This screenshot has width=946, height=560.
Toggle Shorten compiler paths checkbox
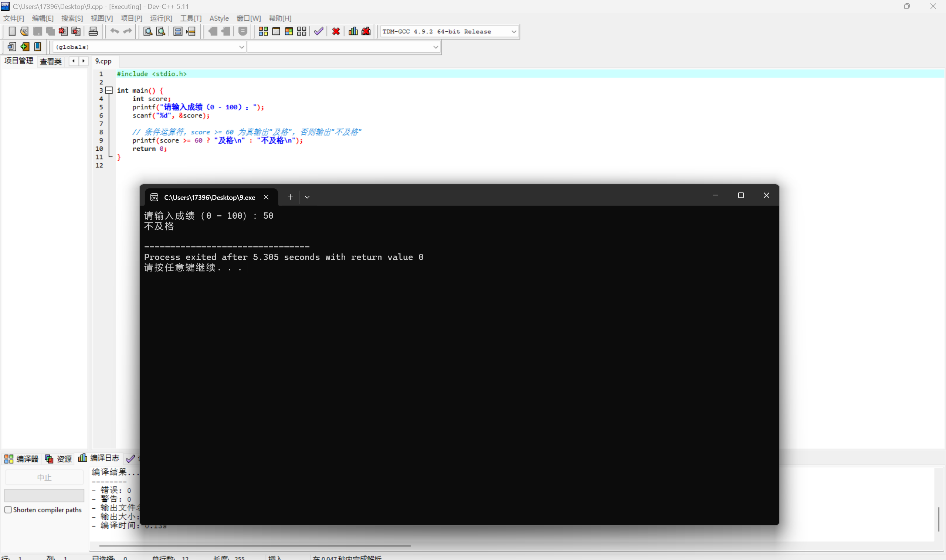[8, 509]
